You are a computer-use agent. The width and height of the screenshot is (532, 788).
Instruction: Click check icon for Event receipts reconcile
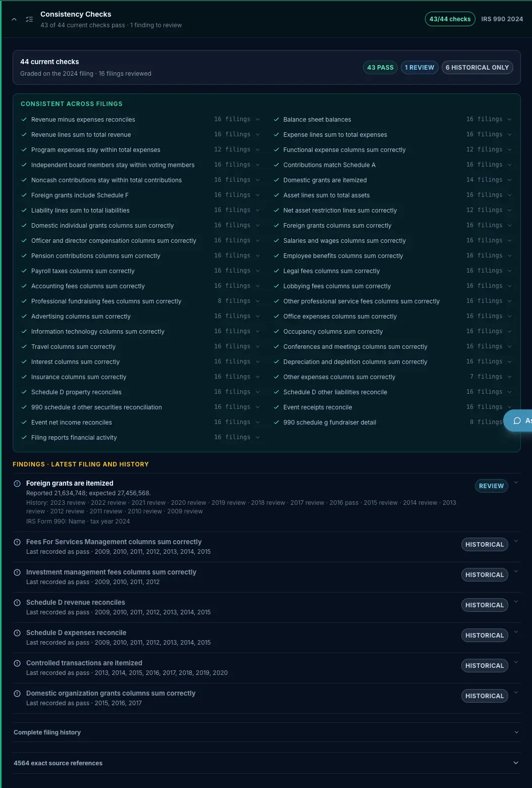[276, 407]
